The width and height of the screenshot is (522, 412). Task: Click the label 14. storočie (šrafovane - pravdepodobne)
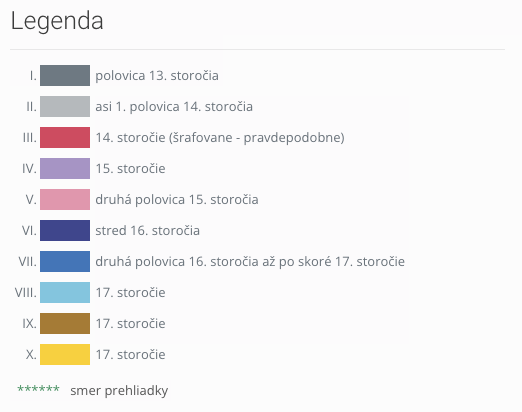(x=220, y=138)
